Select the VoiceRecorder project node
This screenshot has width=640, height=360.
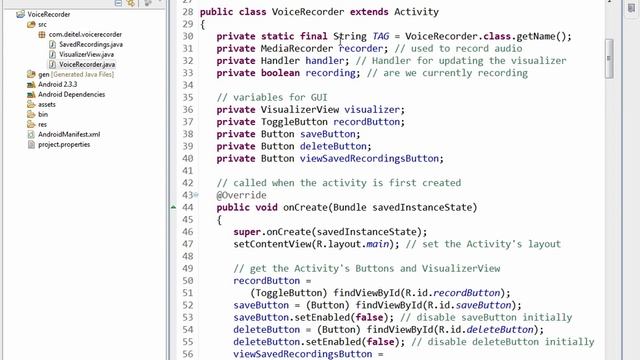pyautogui.click(x=49, y=14)
